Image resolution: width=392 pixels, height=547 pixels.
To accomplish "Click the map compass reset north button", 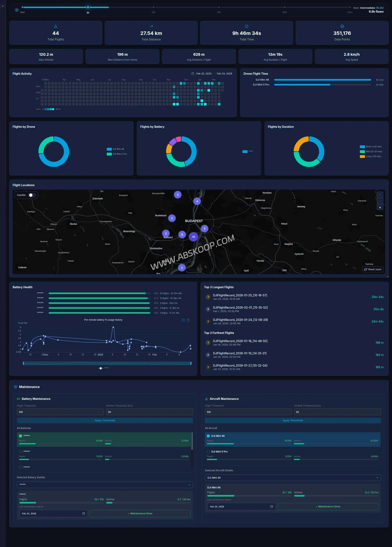I will coord(380,208).
